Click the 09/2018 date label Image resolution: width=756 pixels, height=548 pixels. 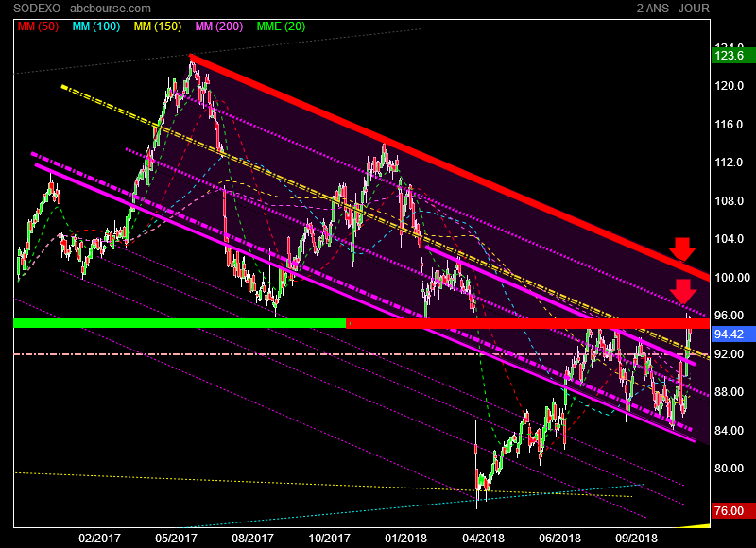click(x=636, y=539)
